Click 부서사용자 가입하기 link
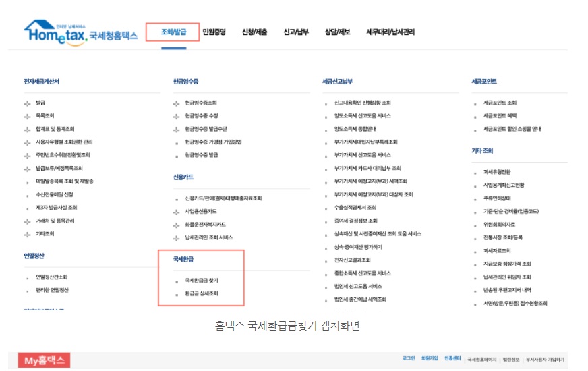 [545, 360]
